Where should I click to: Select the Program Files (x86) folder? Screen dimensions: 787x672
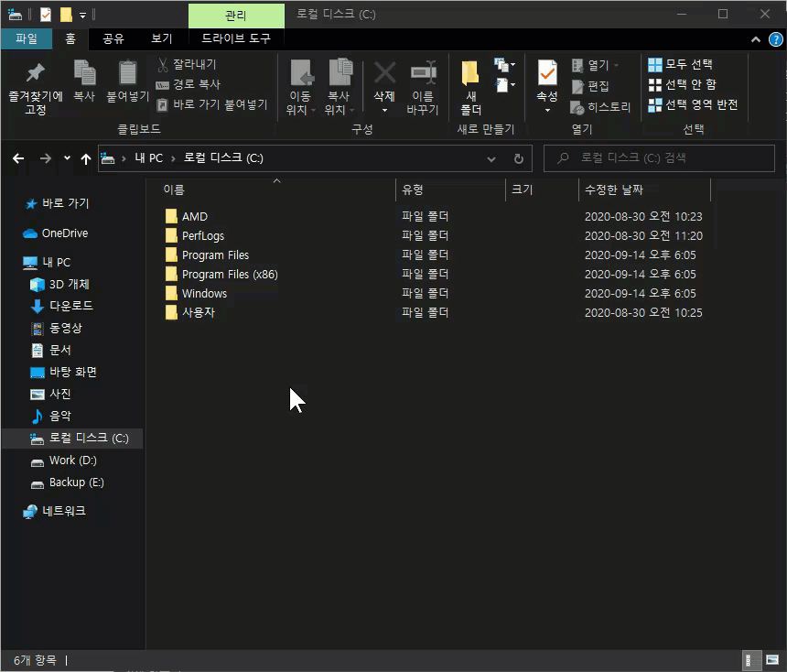[x=221, y=275]
